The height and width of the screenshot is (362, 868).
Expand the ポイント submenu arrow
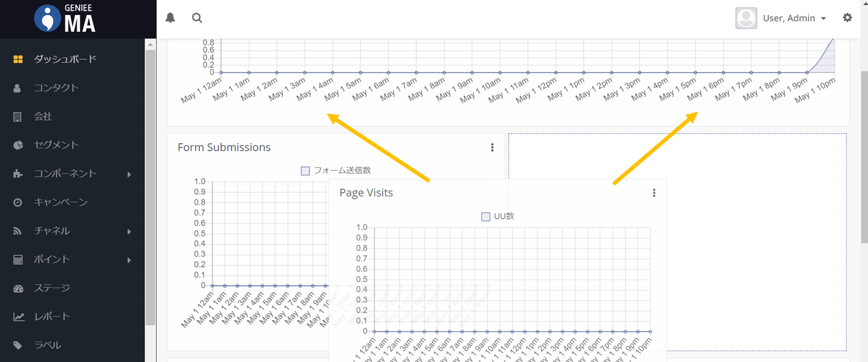click(x=129, y=260)
